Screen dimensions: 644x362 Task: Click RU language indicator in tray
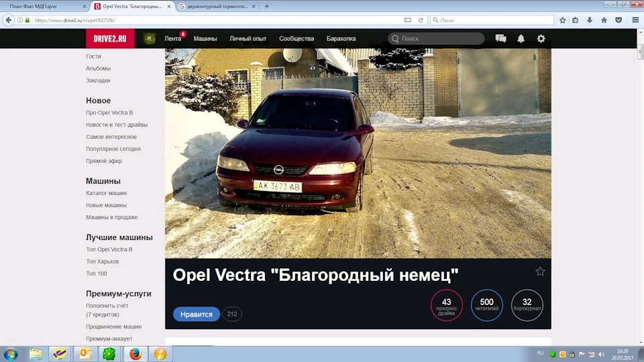tap(541, 353)
